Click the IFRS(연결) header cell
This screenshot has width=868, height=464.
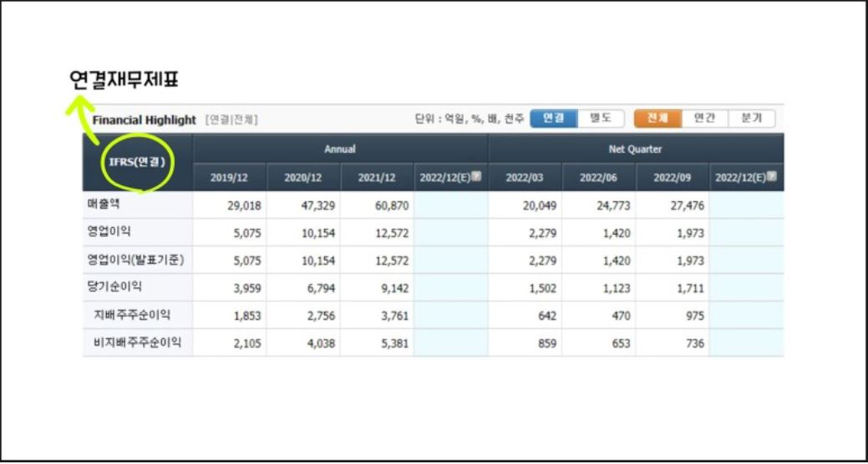(x=137, y=163)
